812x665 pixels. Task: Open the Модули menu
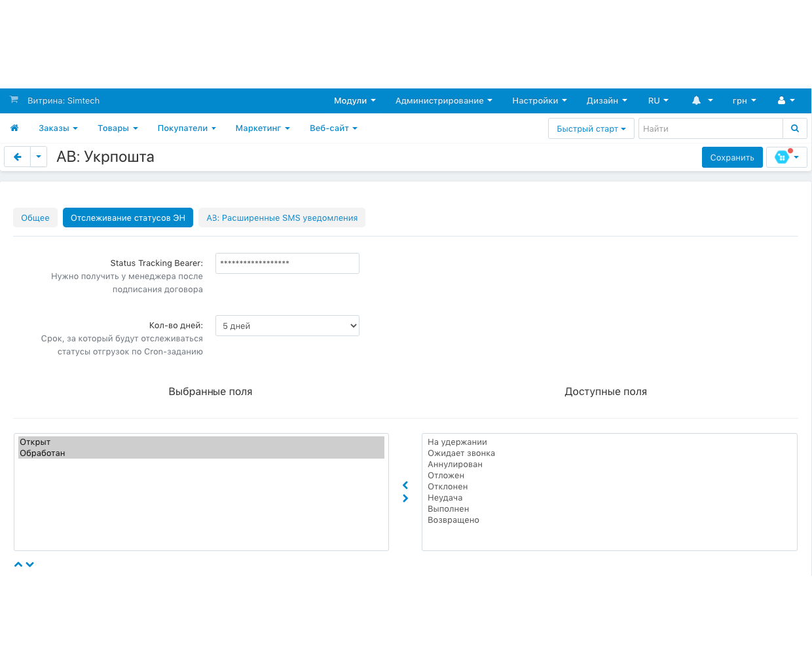coord(354,101)
